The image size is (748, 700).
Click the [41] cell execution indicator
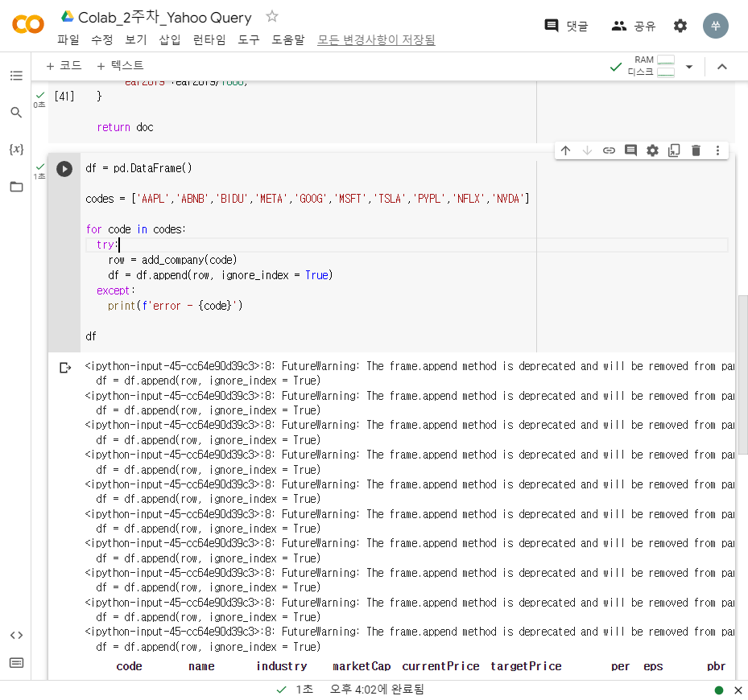64,97
